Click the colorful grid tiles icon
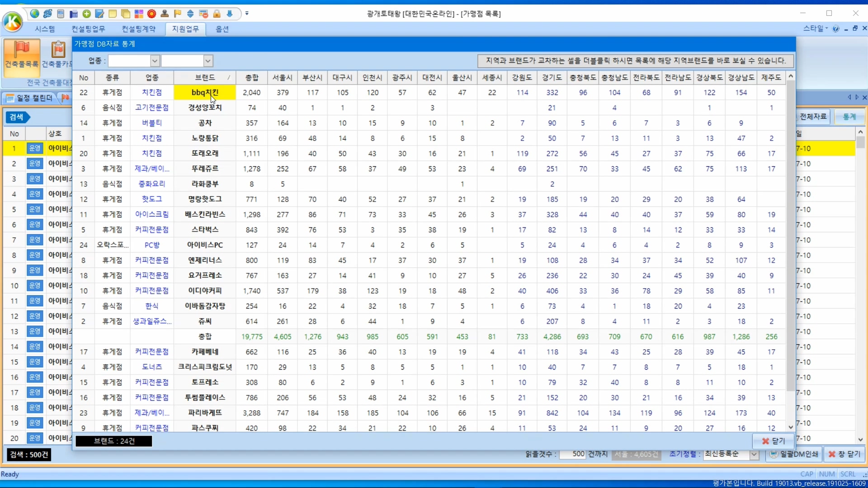This screenshot has height=488, width=868. pyautogui.click(x=139, y=14)
